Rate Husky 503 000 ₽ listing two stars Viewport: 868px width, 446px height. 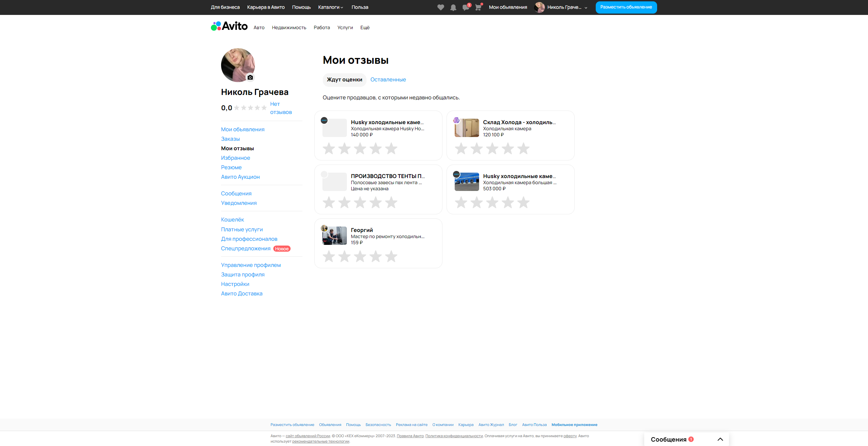point(477,202)
